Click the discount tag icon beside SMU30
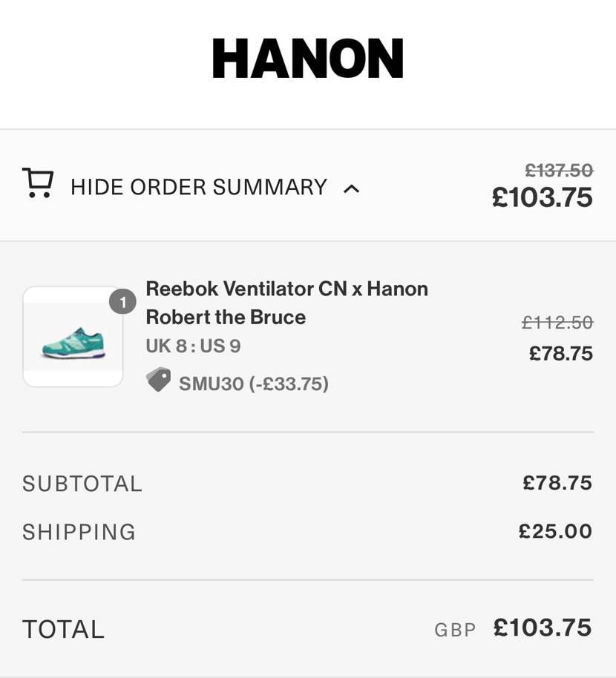This screenshot has width=616, height=678. (x=159, y=382)
